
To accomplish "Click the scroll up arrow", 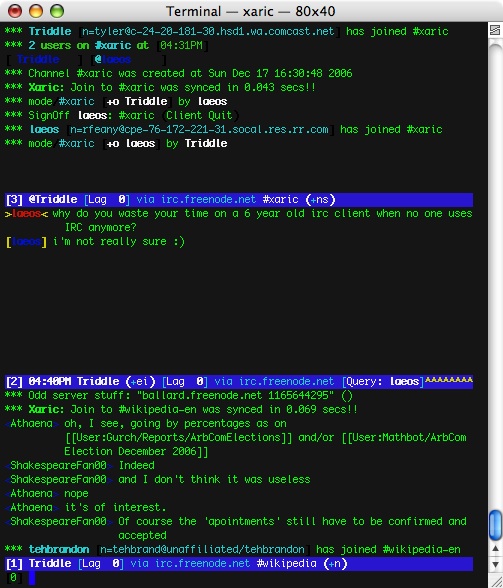I will pyautogui.click(x=495, y=549).
